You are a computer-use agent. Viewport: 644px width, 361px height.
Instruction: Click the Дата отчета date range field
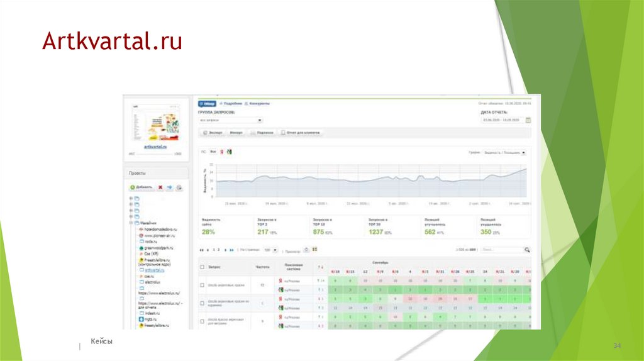point(502,120)
